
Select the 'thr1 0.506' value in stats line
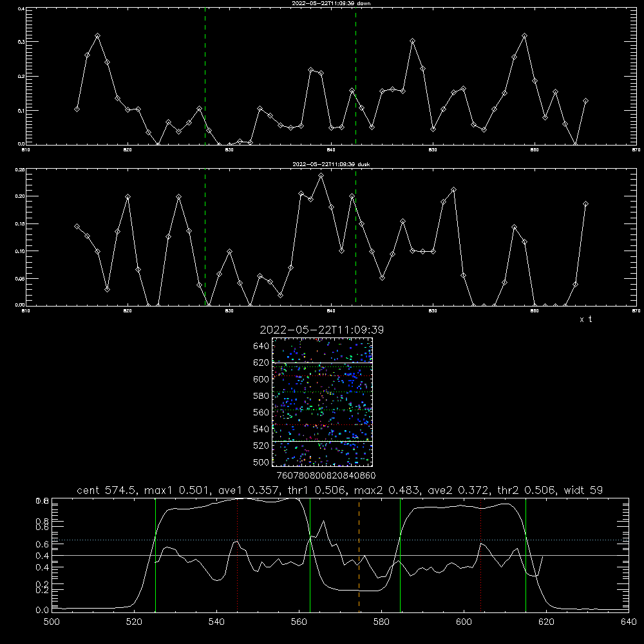click(316, 490)
